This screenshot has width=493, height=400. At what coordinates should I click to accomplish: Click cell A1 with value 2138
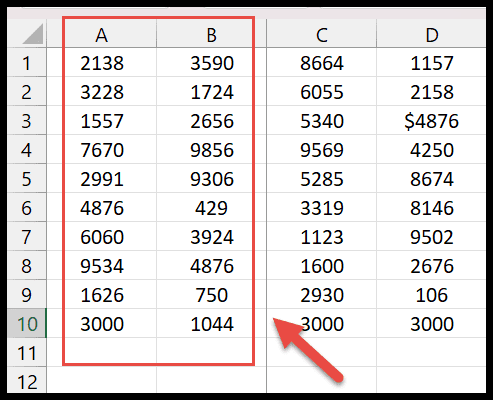click(x=102, y=62)
